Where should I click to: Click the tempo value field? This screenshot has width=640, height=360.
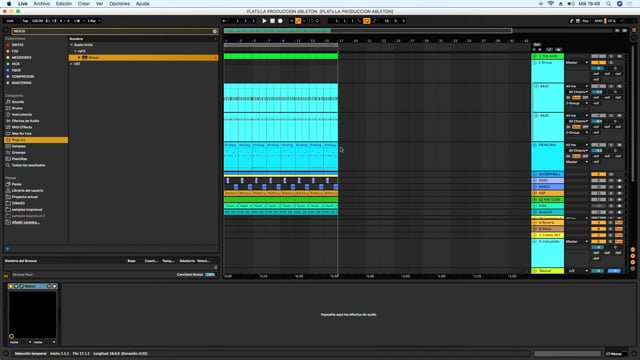click(x=37, y=21)
